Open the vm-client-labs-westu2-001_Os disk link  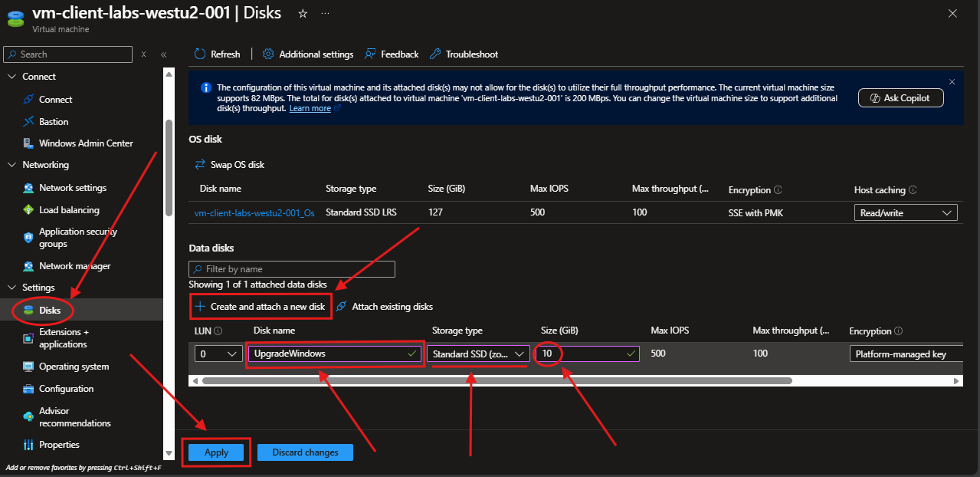point(254,213)
